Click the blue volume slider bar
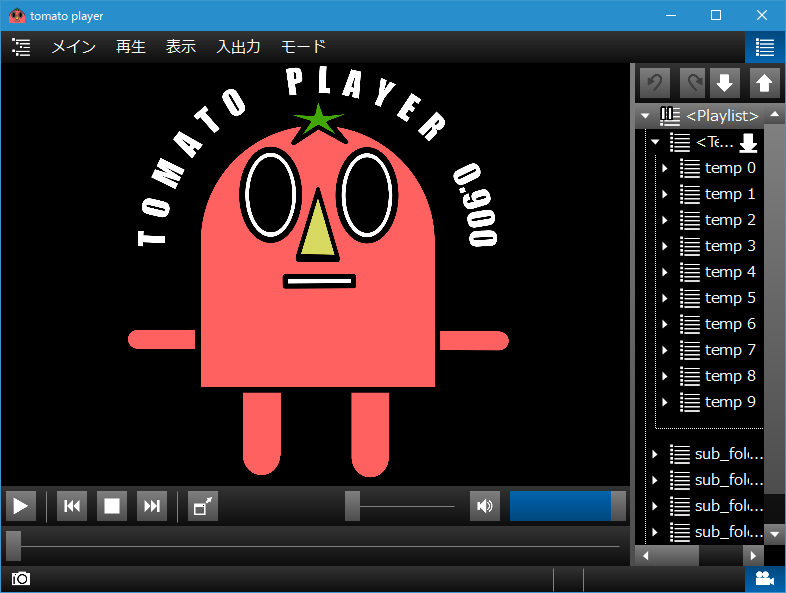This screenshot has height=593, width=786. click(x=560, y=506)
